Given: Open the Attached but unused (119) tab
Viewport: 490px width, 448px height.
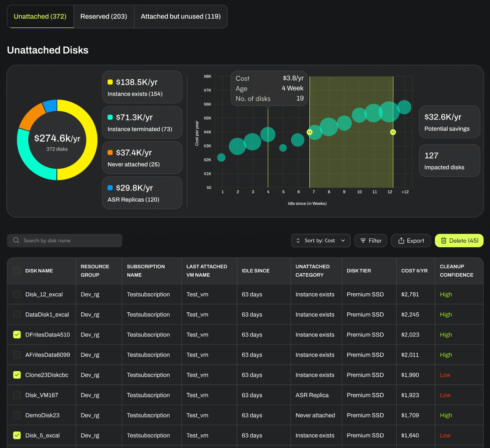Looking at the screenshot, I should (x=181, y=16).
